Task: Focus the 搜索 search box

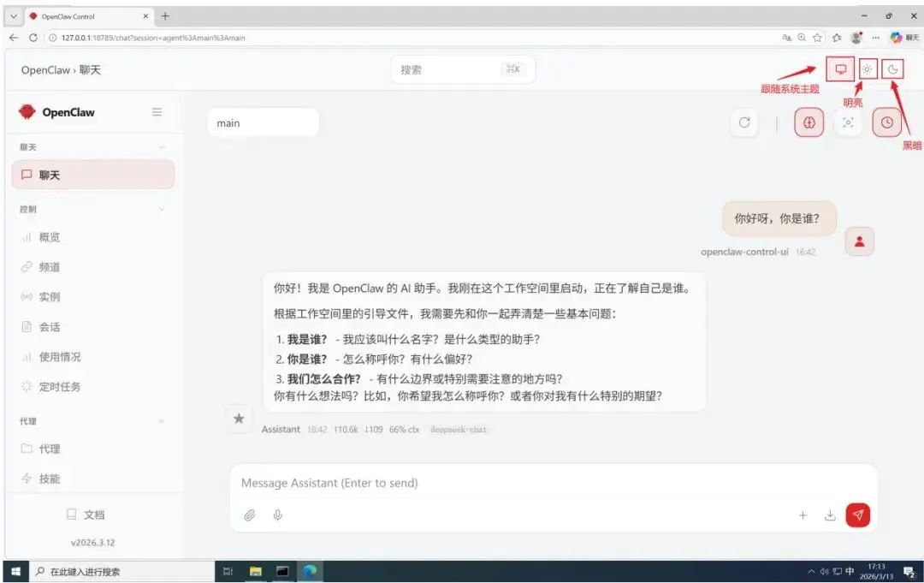Action: click(463, 69)
